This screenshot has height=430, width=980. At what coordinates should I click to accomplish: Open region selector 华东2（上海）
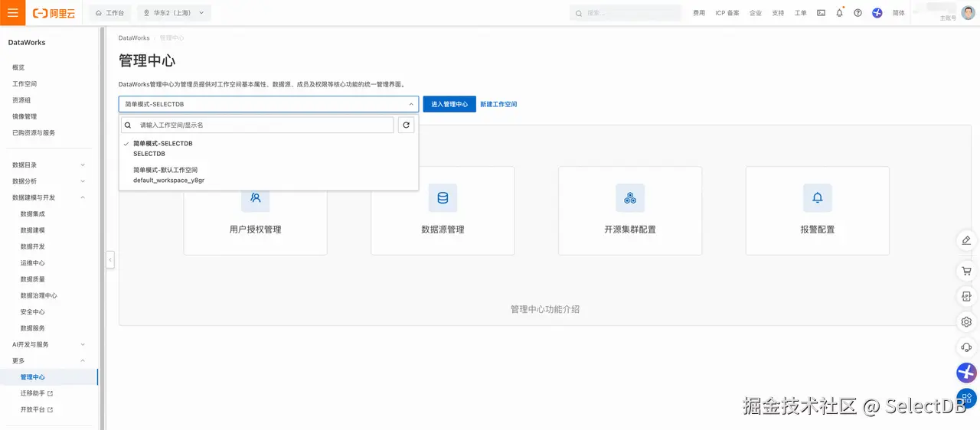tap(174, 13)
